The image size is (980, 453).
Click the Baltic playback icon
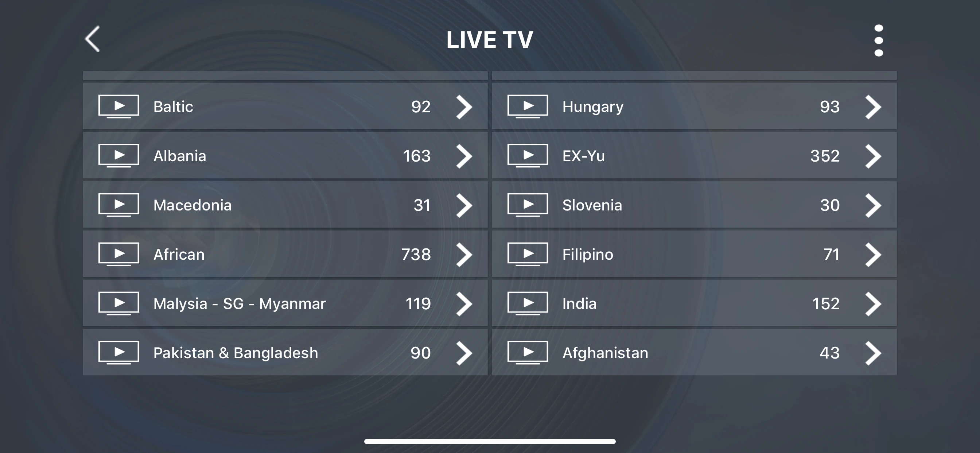point(119,105)
